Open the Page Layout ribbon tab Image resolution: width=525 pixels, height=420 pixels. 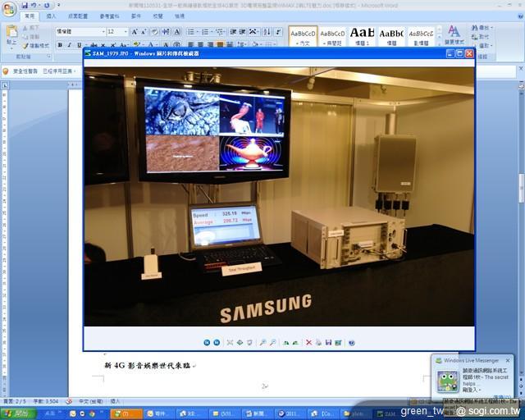[x=78, y=16]
